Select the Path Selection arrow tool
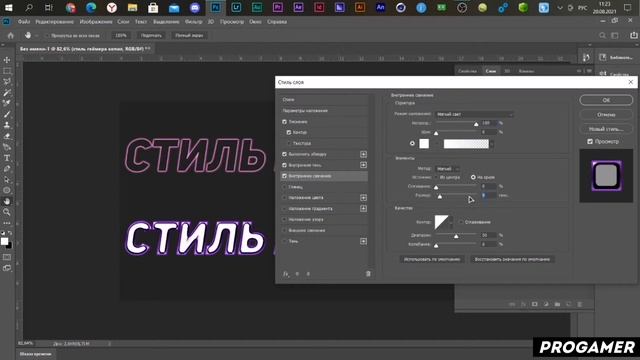The width and height of the screenshot is (640, 360). (x=7, y=180)
